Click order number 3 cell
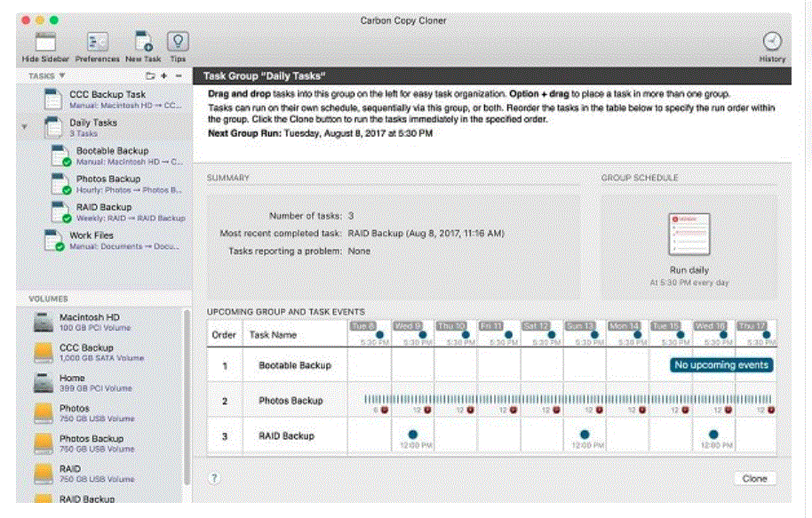The image size is (812, 518). coord(225,436)
